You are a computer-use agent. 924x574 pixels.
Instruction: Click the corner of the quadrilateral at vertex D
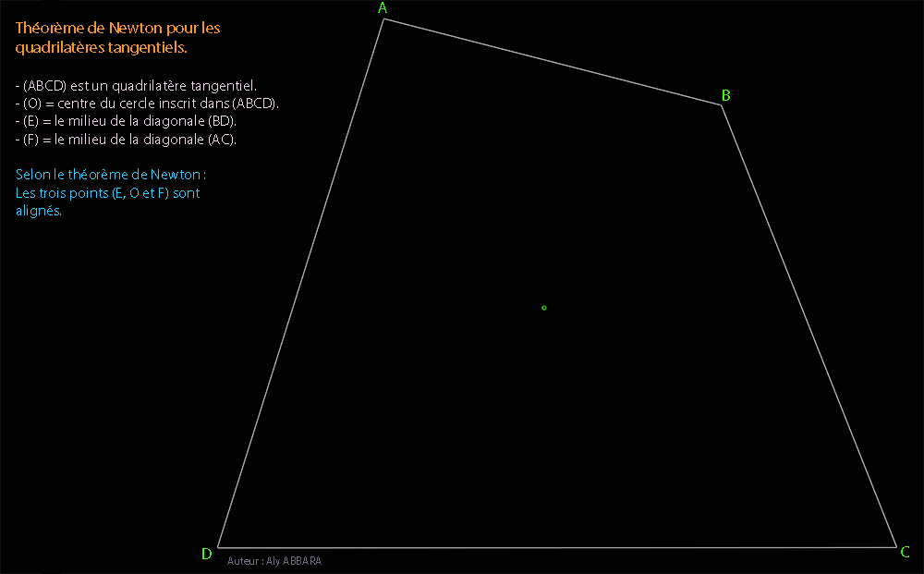[218, 547]
